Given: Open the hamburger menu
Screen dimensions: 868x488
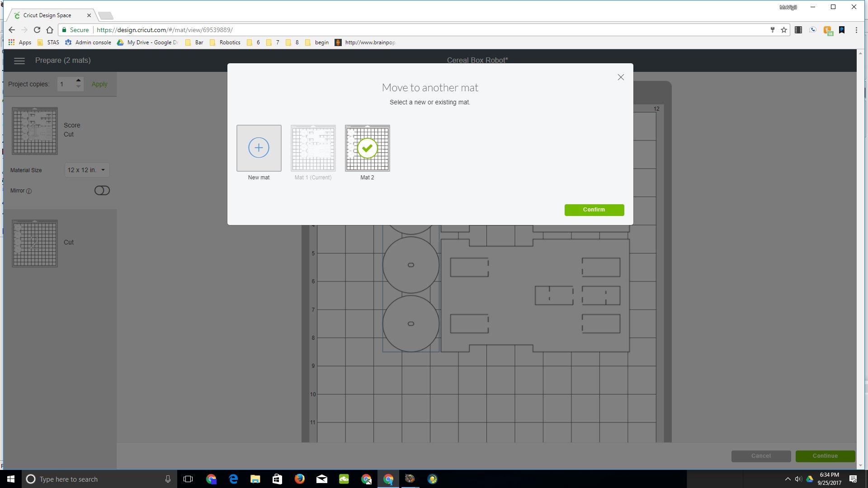Looking at the screenshot, I should pos(19,61).
